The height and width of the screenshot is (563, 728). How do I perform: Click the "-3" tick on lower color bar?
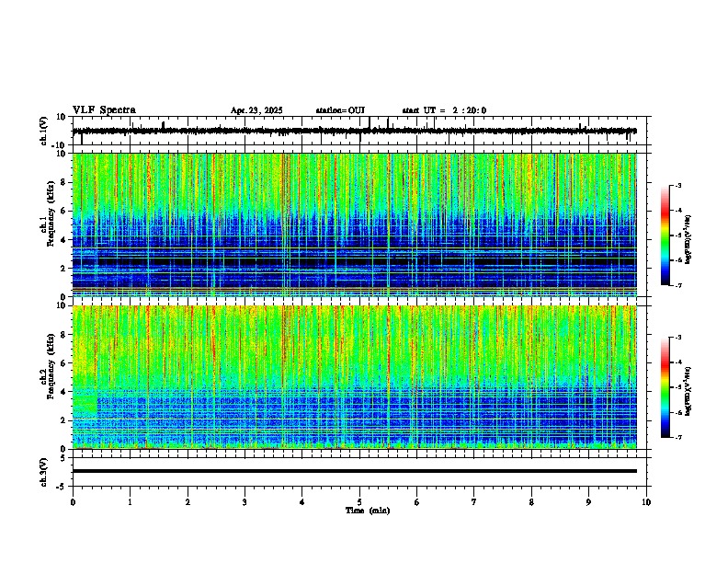click(x=677, y=338)
